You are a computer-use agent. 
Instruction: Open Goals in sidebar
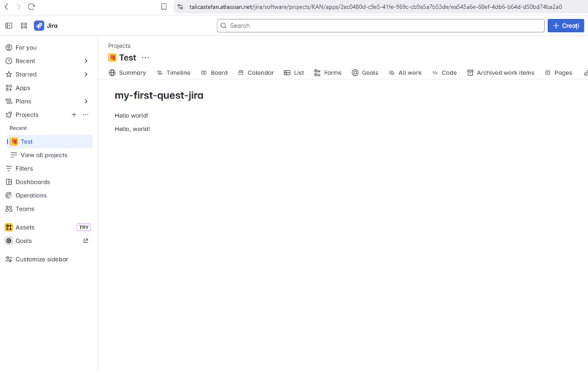[23, 241]
